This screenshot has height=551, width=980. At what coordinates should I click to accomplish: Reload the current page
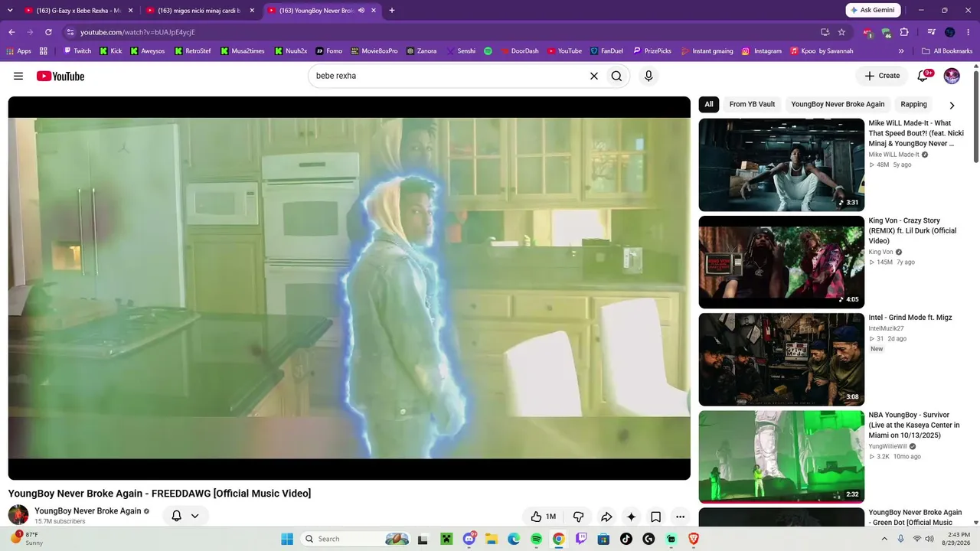(48, 32)
